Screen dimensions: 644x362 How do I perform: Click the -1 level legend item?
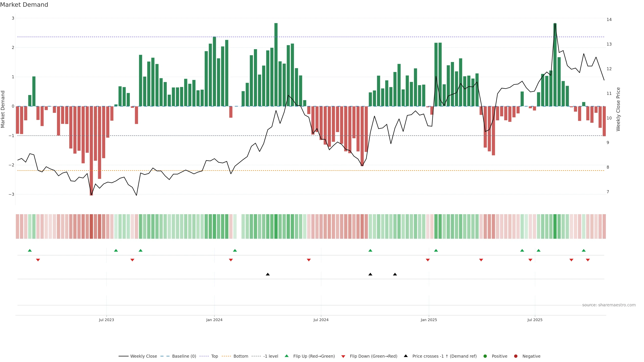point(271,356)
